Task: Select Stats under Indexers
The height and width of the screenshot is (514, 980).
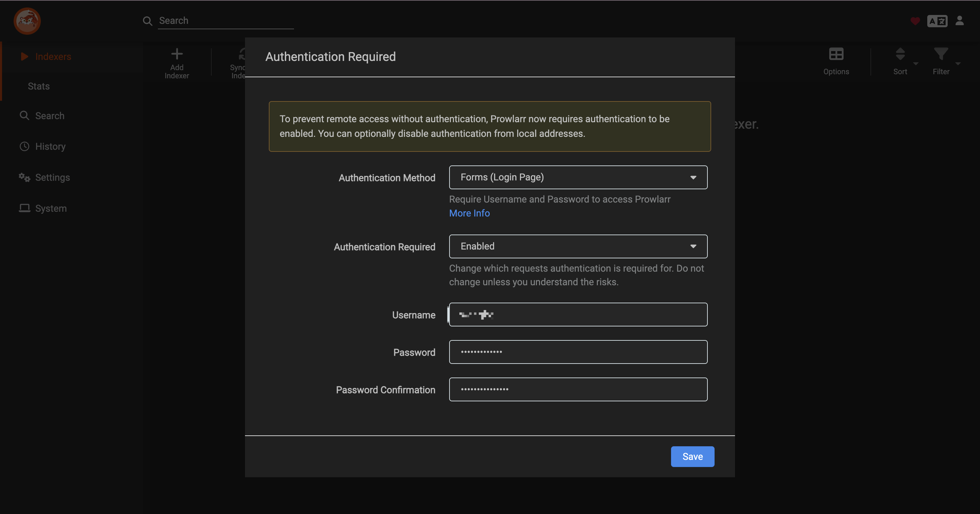Action: pyautogui.click(x=38, y=86)
